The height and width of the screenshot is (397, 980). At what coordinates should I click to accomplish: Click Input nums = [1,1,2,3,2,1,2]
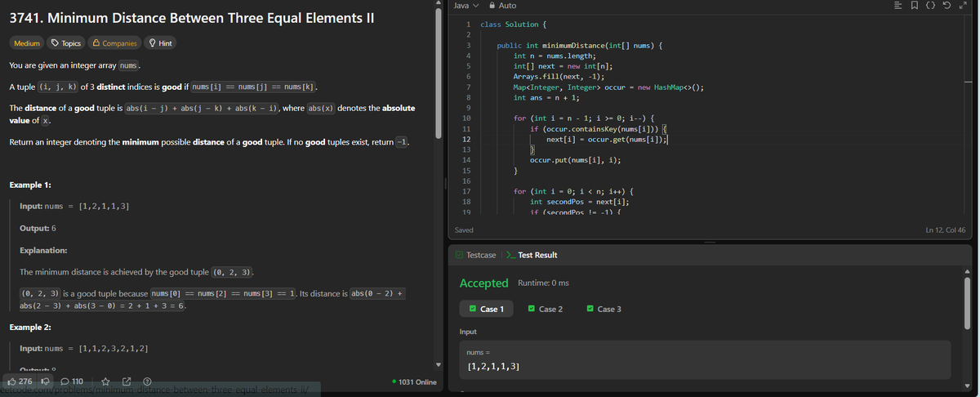pos(83,349)
